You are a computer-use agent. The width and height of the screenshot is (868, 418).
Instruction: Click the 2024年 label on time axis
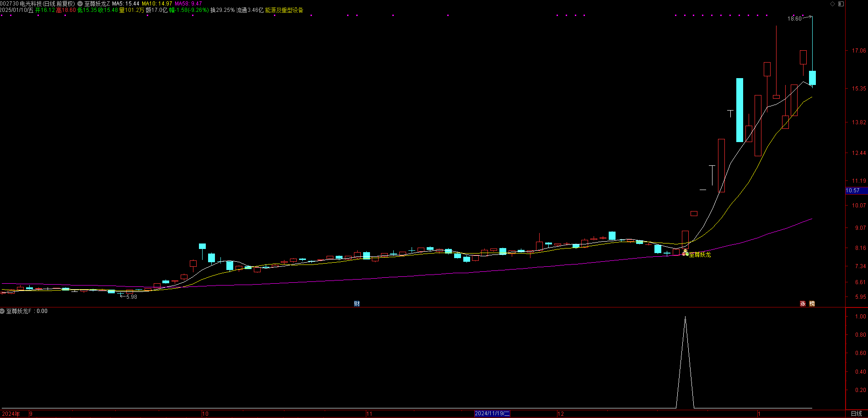point(11,414)
